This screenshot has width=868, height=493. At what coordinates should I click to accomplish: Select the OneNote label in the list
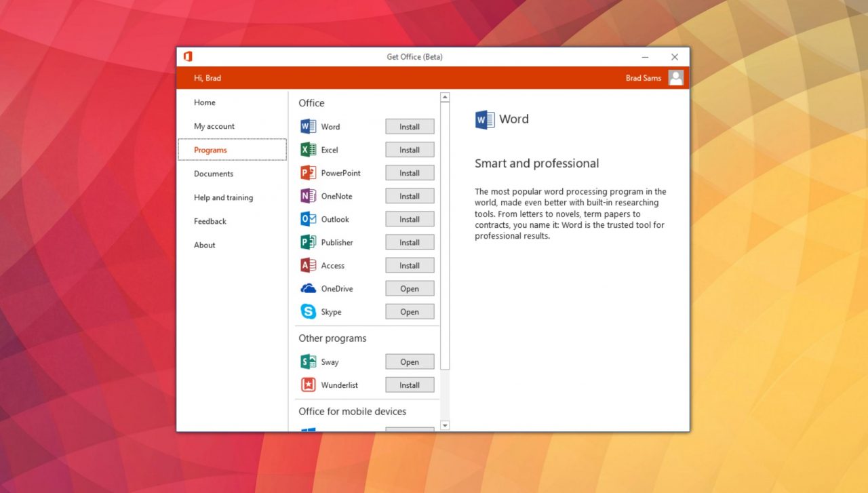pos(336,196)
